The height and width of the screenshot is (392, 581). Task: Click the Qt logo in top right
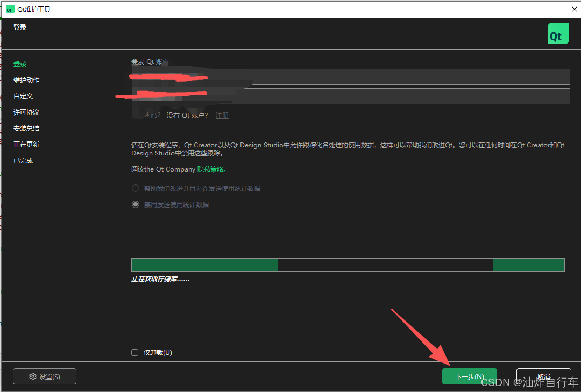pos(558,33)
